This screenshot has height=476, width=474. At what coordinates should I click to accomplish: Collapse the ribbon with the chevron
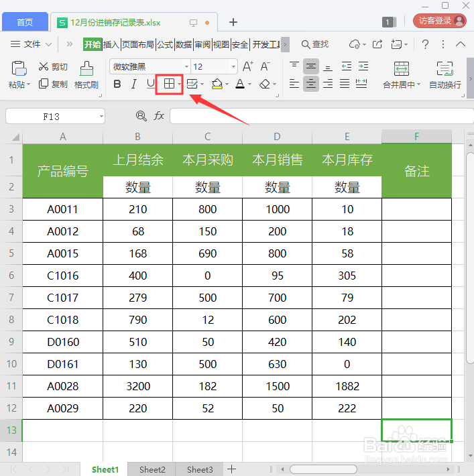pos(461,44)
